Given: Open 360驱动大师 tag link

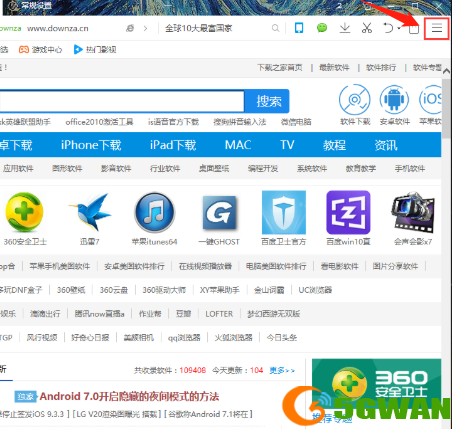Looking at the screenshot, I should click(164, 290).
